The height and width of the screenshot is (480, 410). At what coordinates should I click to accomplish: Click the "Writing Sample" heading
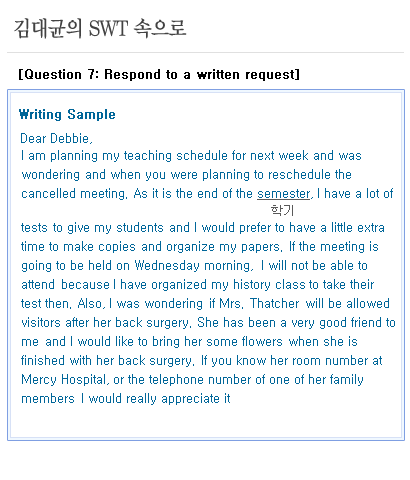[x=67, y=114]
